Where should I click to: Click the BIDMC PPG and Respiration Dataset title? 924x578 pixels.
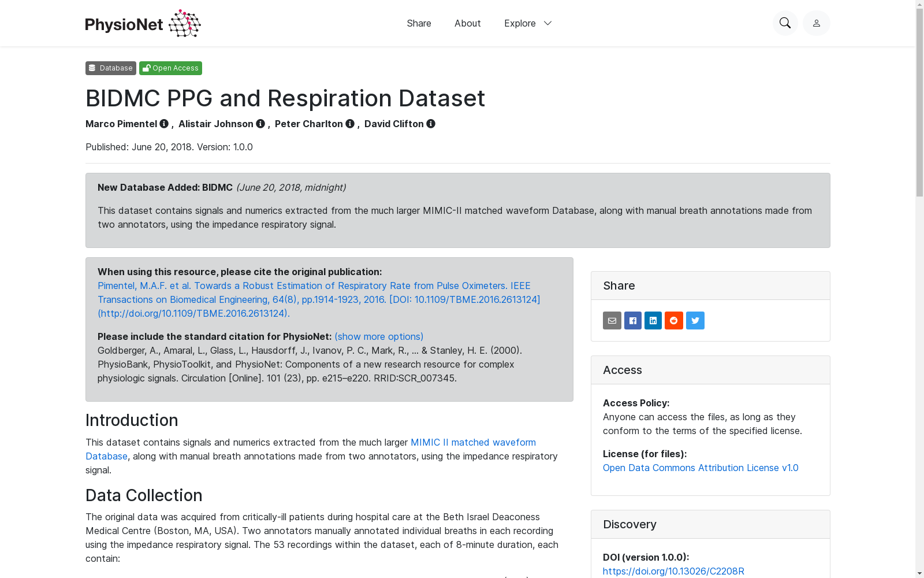pyautogui.click(x=285, y=98)
